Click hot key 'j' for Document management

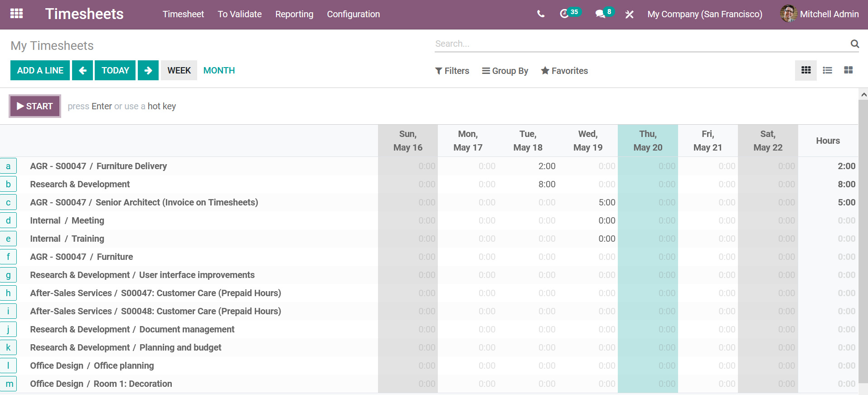click(x=8, y=329)
